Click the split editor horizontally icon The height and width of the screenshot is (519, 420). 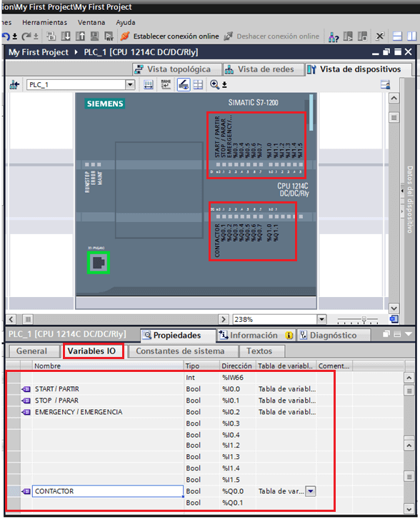397,36
